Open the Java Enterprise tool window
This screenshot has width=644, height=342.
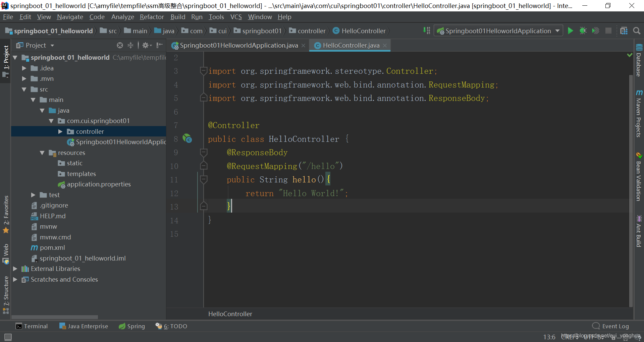84,326
